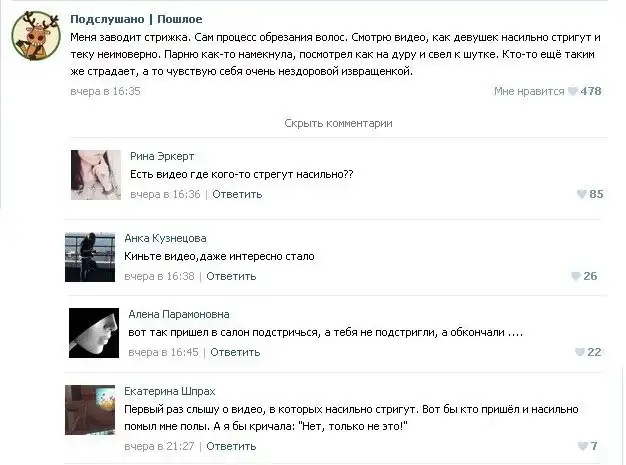Open Екатерина Шпрах's name link

(x=170, y=391)
